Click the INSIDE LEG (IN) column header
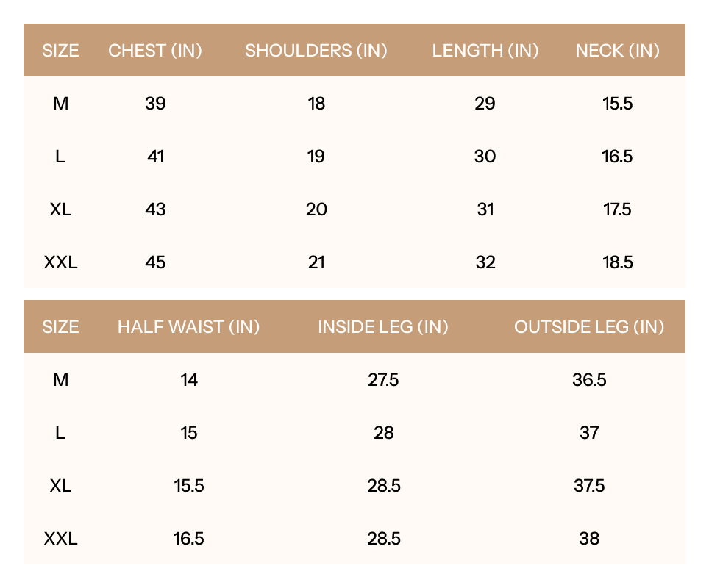The width and height of the screenshot is (709, 588). (x=383, y=327)
